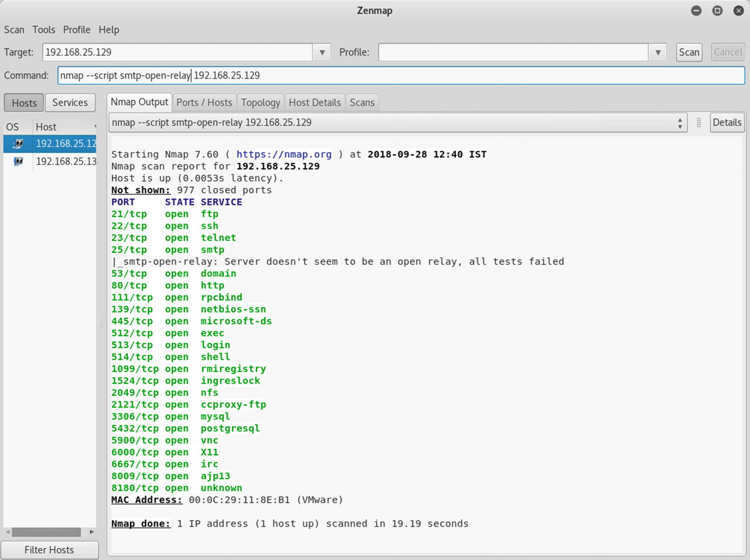This screenshot has width=750, height=560.
Task: Click the Details button
Action: 727,123
